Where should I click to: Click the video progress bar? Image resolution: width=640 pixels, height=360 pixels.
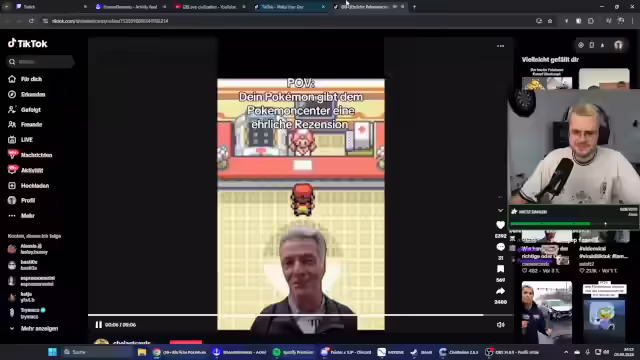point(300,315)
